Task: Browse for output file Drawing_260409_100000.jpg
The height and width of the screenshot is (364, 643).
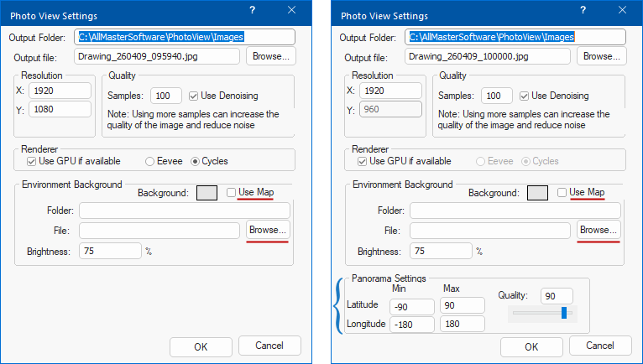Action: point(601,56)
